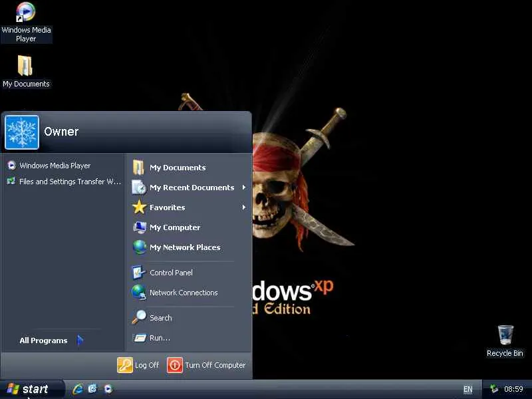
Task: Expand All Programs list
Action: coord(52,340)
